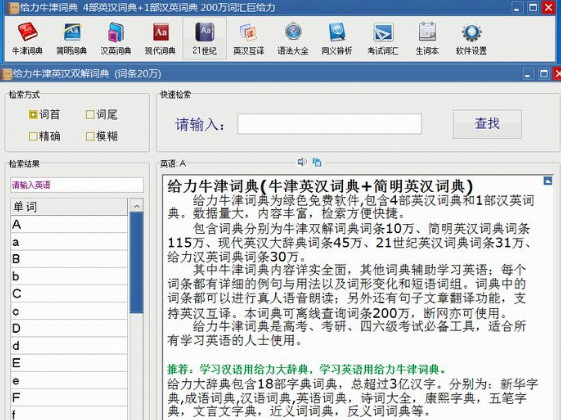Image resolution: width=561 pixels, height=420 pixels.
Task: Open the 简明词典 dictionary icon
Action: (x=72, y=38)
